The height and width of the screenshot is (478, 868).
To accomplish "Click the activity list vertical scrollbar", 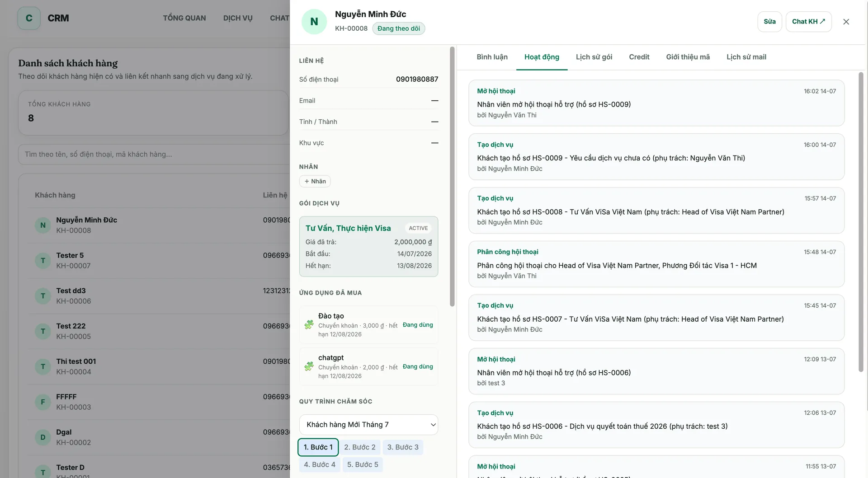I will (861, 222).
